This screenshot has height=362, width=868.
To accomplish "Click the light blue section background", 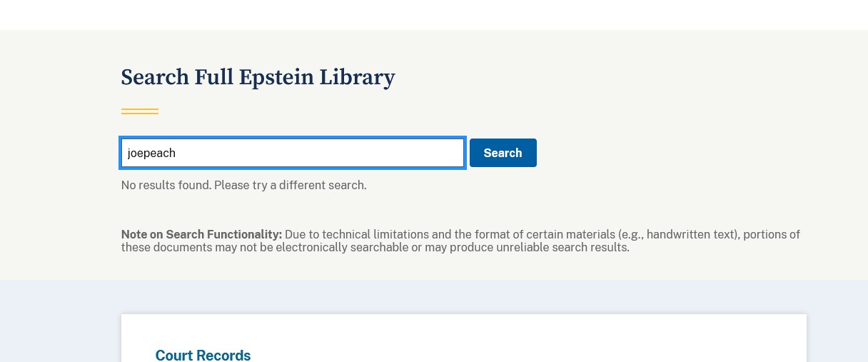I will pyautogui.click(x=57, y=321).
